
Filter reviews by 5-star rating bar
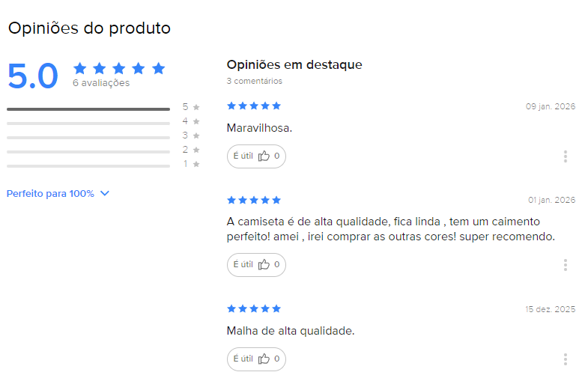[x=88, y=109]
